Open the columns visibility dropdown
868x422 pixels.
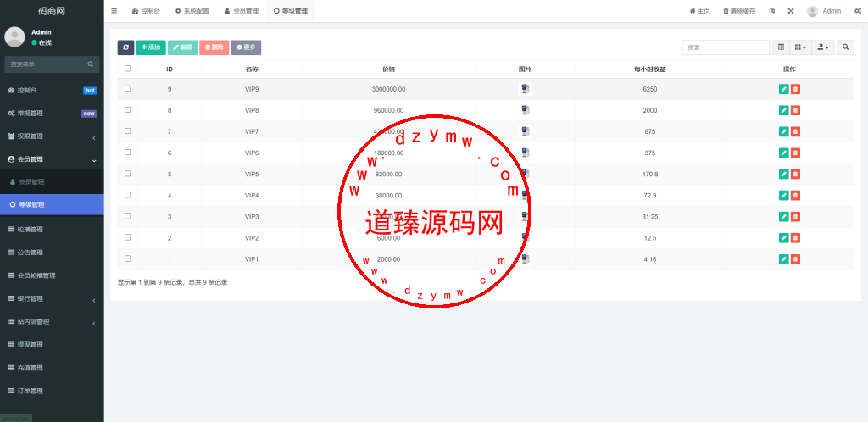(x=800, y=47)
